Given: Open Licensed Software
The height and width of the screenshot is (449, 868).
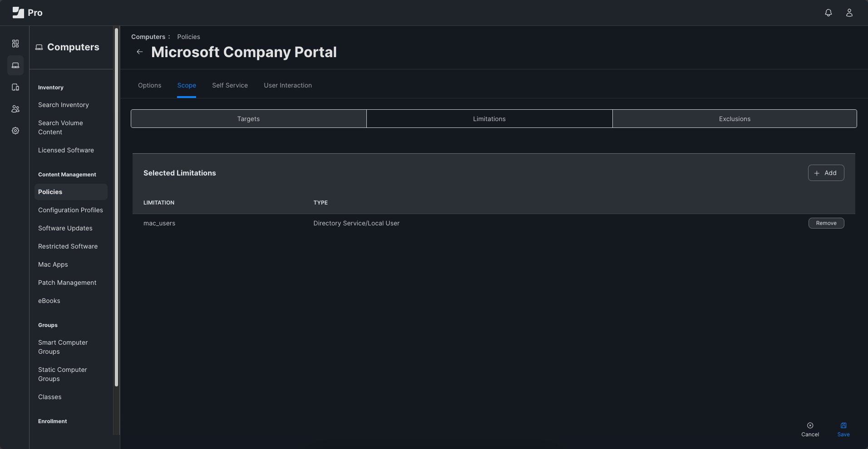Looking at the screenshot, I should pos(66,150).
